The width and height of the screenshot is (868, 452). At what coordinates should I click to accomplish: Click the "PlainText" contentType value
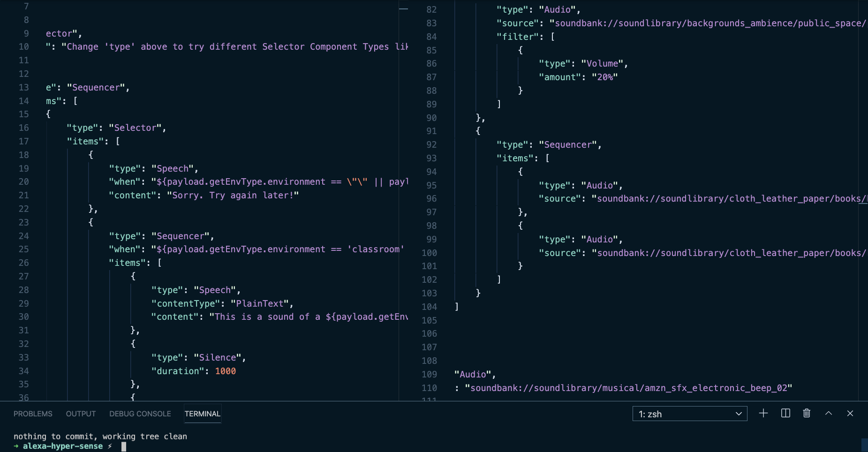[x=260, y=303]
